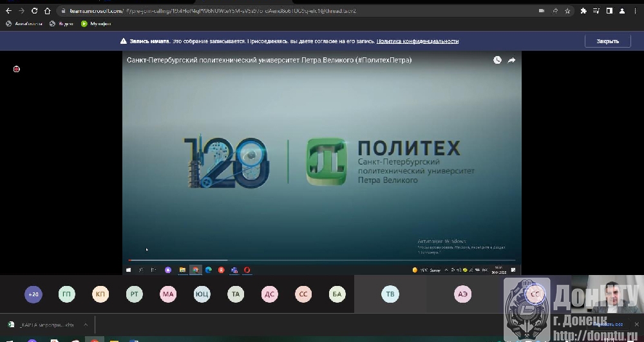
Task: Toggle the browser side panel icon
Action: pyautogui.click(x=609, y=11)
